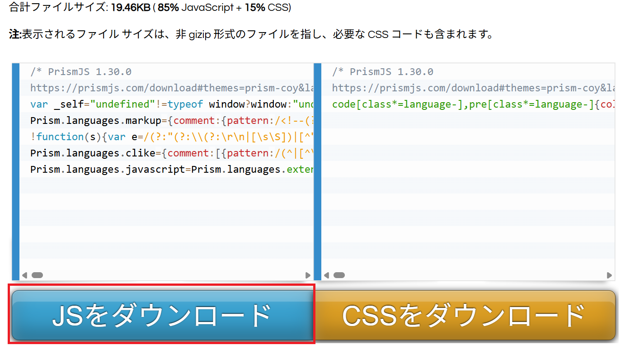Click the 合計ファイルサイズ 19.46KB text
644x345 pixels.
[x=150, y=8]
